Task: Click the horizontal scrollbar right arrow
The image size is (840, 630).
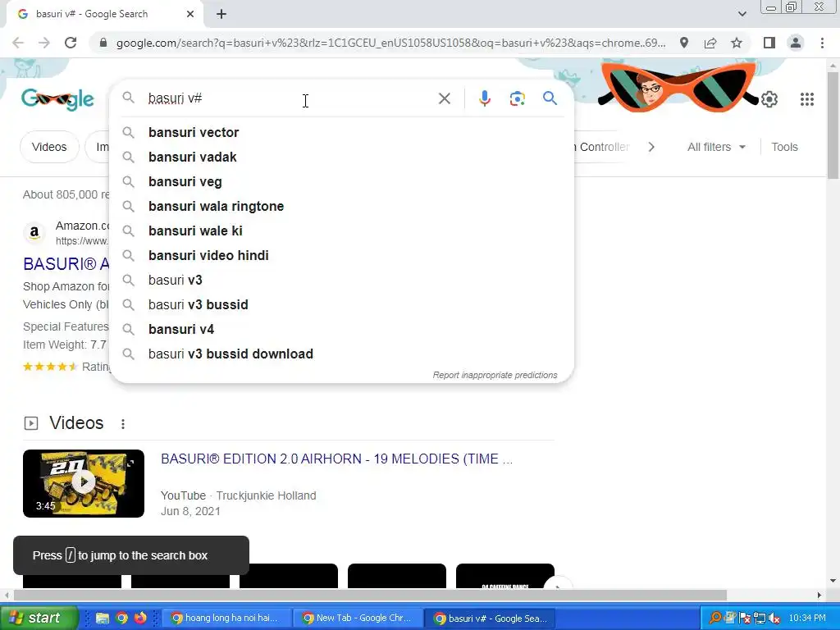Action: [819, 596]
